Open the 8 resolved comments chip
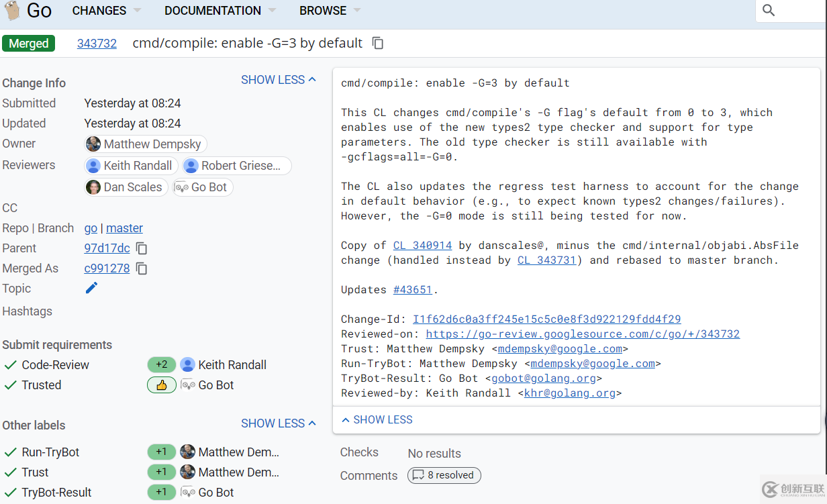The image size is (827, 504). [444, 475]
